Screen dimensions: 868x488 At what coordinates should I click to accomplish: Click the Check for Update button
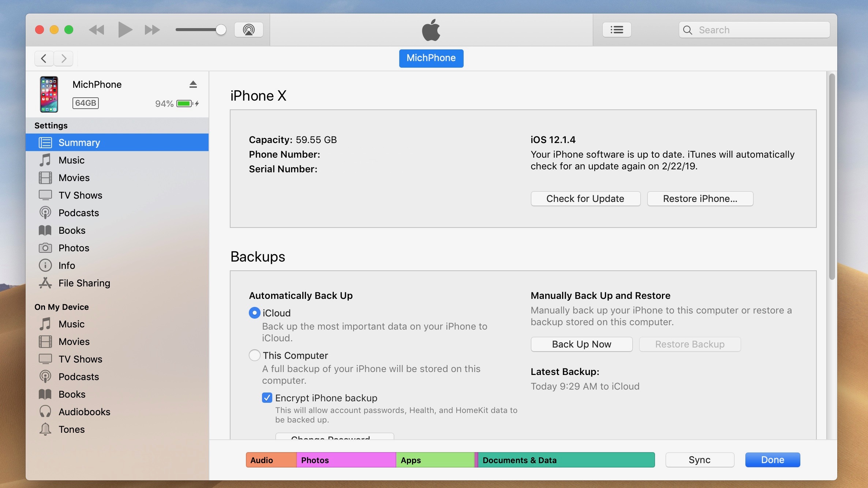click(x=585, y=198)
